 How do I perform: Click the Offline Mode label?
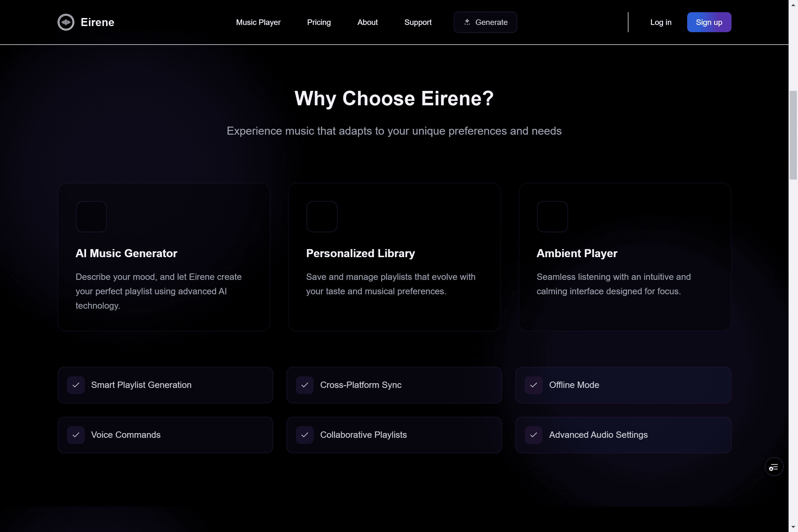(574, 385)
